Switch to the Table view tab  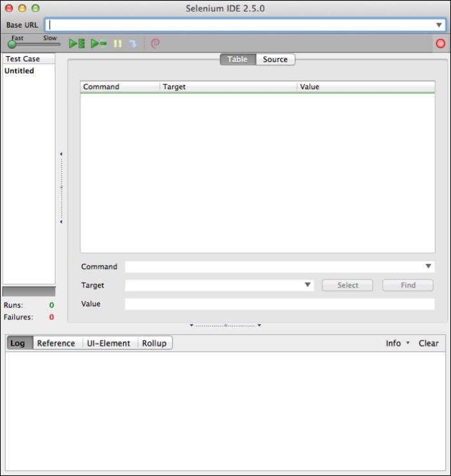pyautogui.click(x=238, y=59)
